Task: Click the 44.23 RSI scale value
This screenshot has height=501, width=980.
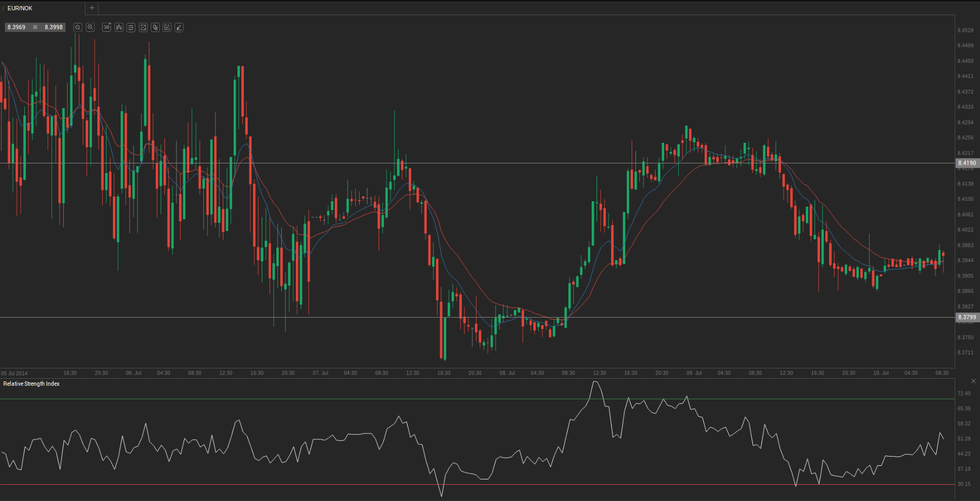Action: tap(964, 454)
